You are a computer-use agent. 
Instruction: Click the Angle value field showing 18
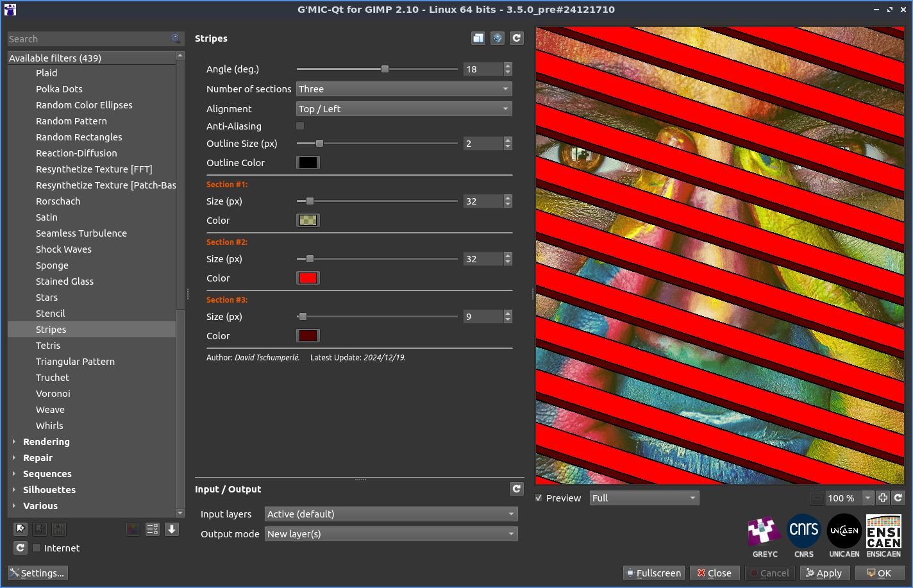483,69
